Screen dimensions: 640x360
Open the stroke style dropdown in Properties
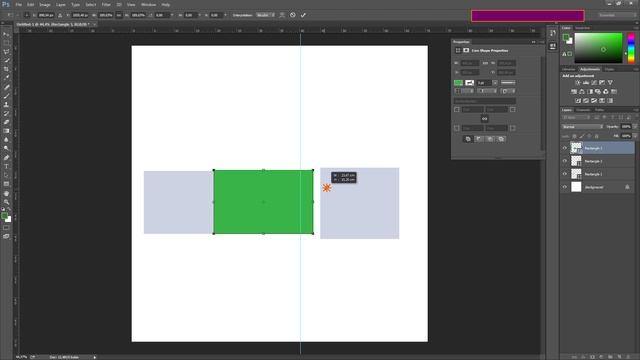pos(508,83)
